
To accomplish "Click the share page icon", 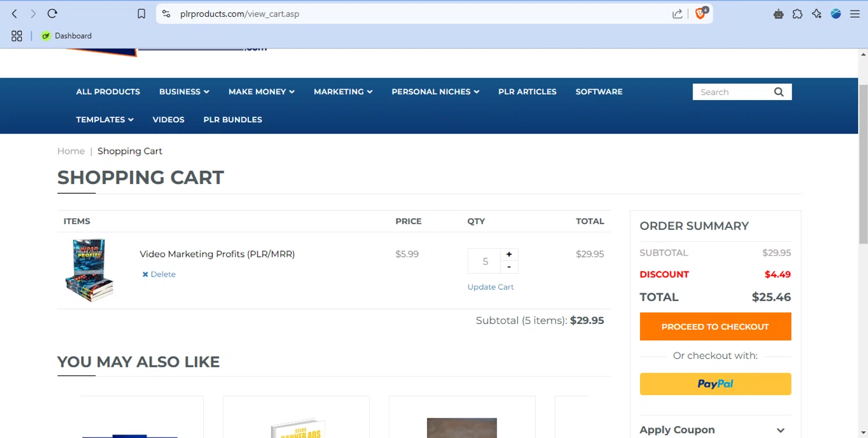I will [x=677, y=14].
